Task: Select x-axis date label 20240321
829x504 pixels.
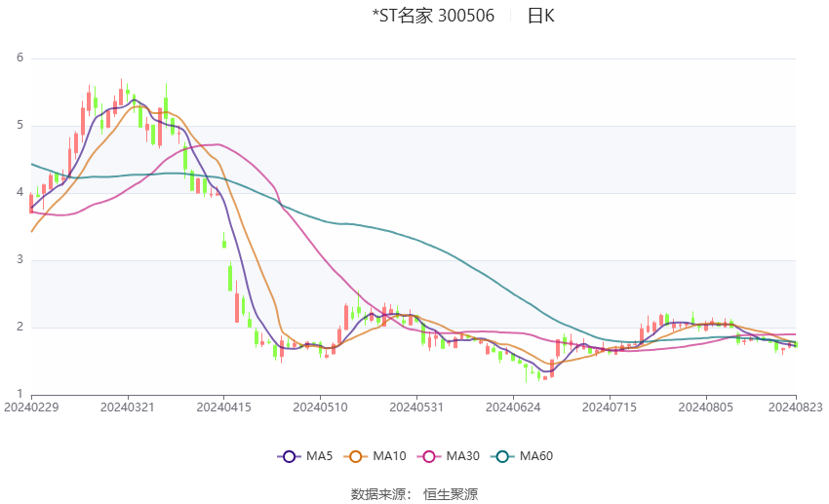Action: coord(128,407)
